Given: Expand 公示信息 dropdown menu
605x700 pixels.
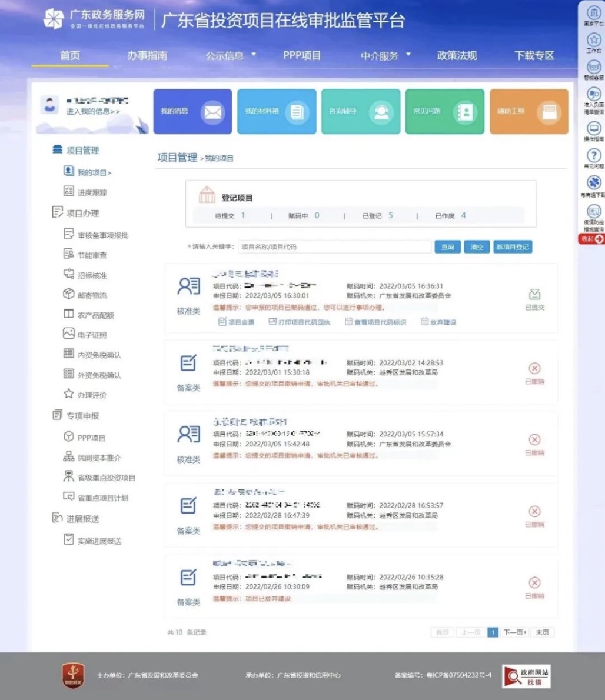Looking at the screenshot, I should pyautogui.click(x=230, y=55).
